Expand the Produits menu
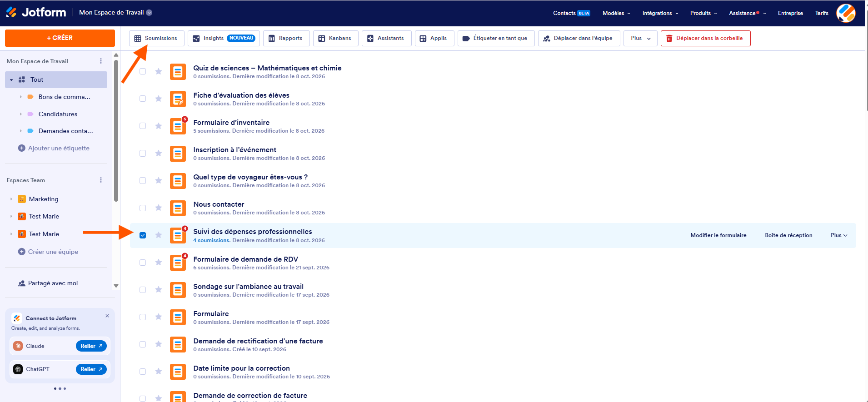Image resolution: width=868 pixels, height=402 pixels. pyautogui.click(x=703, y=13)
